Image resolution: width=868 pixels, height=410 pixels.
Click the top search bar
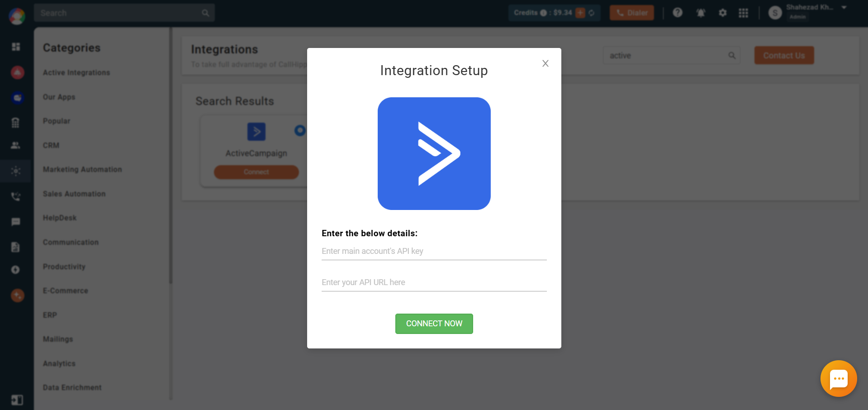[124, 13]
